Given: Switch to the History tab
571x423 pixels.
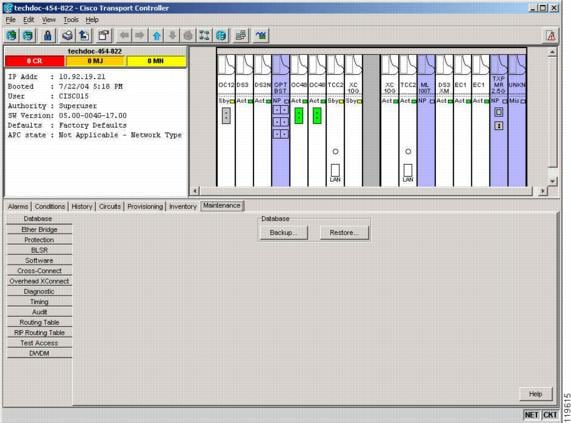Looking at the screenshot, I should (x=82, y=206).
